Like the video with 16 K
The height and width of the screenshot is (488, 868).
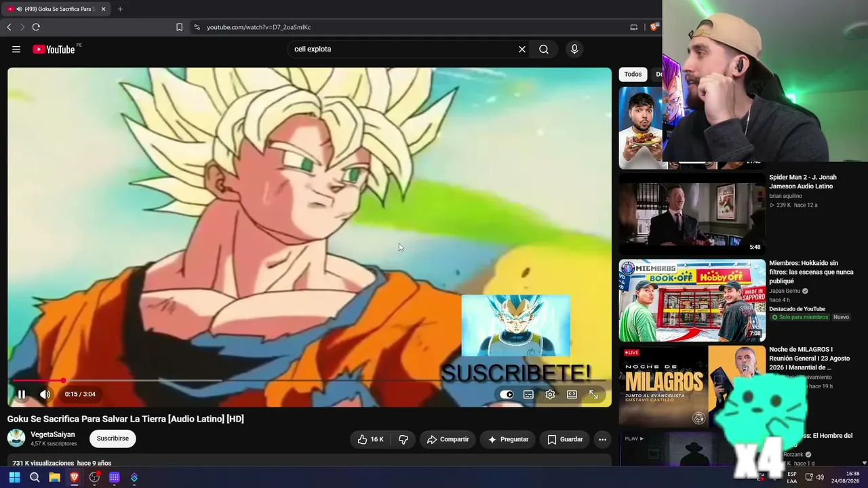(371, 439)
